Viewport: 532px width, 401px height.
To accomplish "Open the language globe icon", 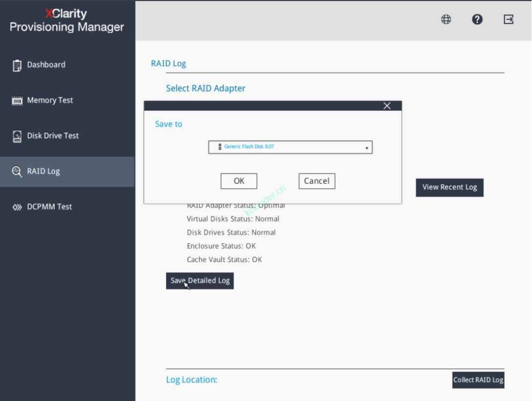I will click(446, 20).
